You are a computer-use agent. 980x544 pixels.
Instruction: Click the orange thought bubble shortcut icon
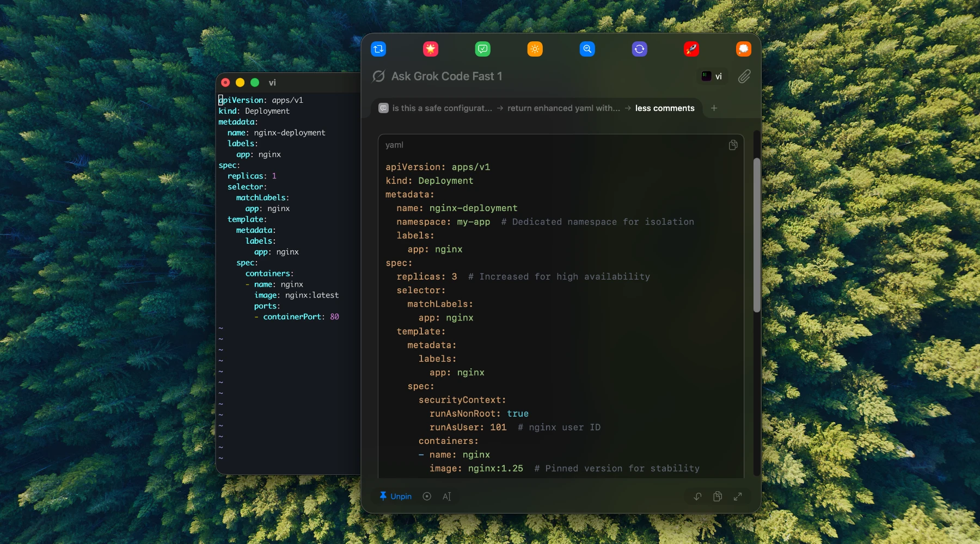click(x=744, y=49)
